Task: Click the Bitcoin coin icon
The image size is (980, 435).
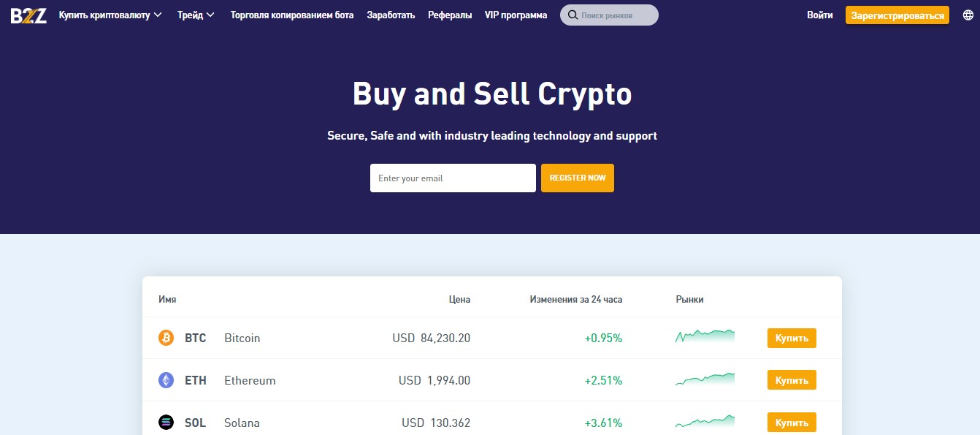Action: pyautogui.click(x=166, y=338)
